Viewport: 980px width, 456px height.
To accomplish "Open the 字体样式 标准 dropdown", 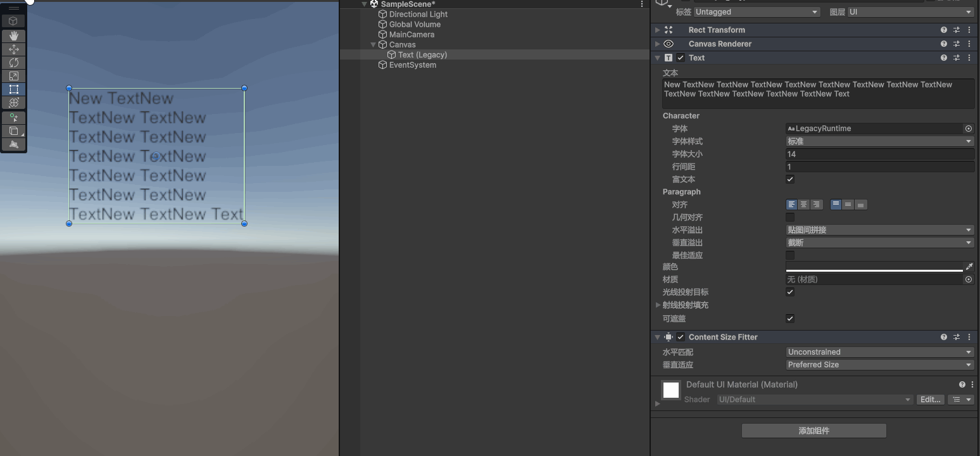I will tap(880, 141).
